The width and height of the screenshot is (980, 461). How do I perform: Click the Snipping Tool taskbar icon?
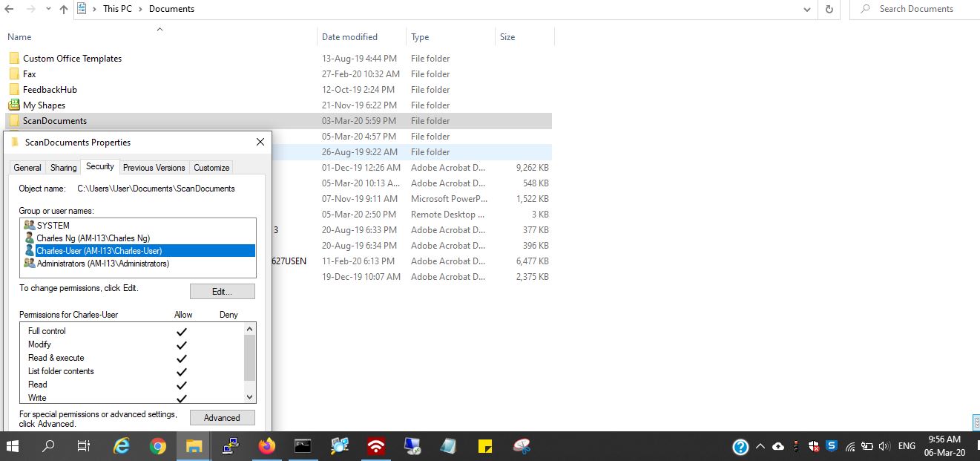[x=522, y=446]
